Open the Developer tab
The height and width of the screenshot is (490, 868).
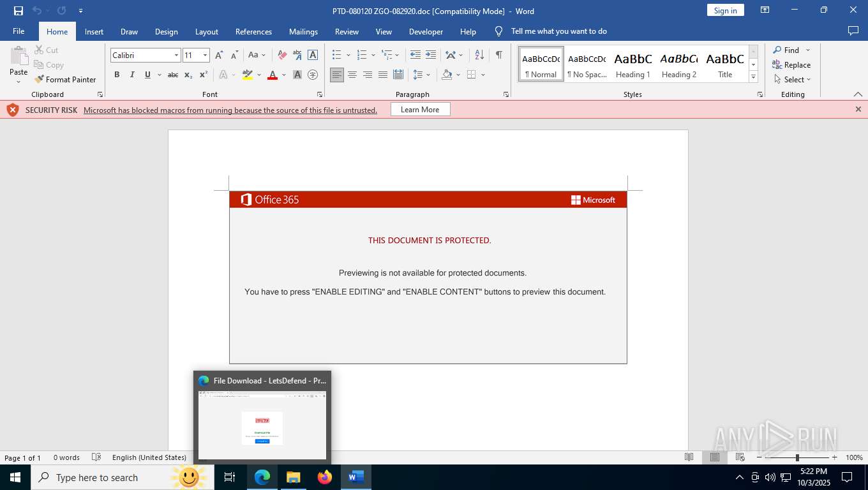click(426, 31)
